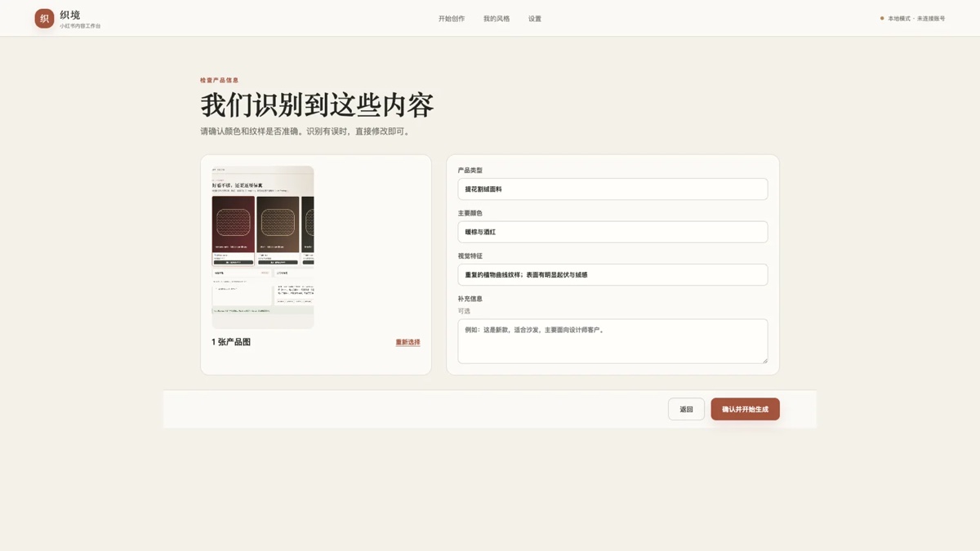The image size is (980, 551).
Task: Click the 补充信息 field label
Action: pos(470,299)
